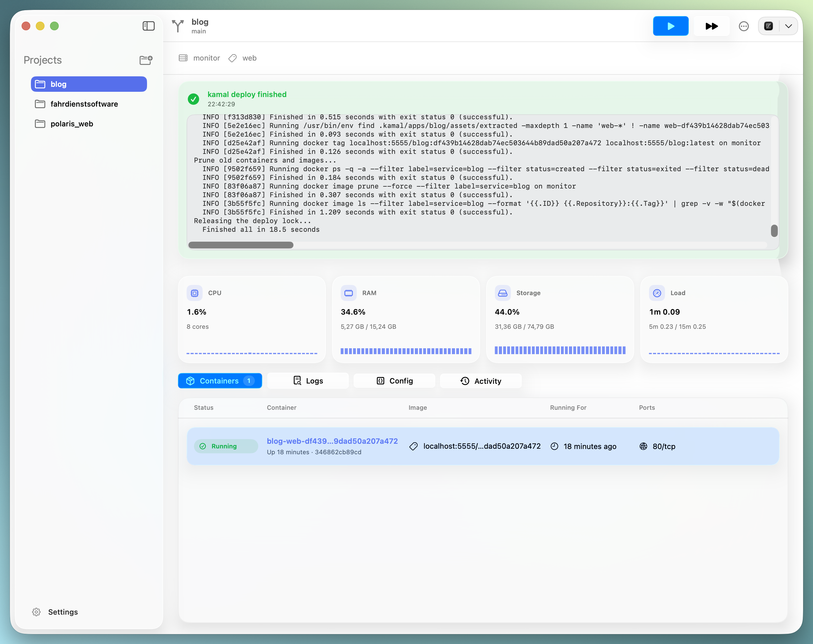Click the image name localhost:5555/...dad50a207a472
Viewport: 813px width, 644px height.
pyautogui.click(x=482, y=446)
